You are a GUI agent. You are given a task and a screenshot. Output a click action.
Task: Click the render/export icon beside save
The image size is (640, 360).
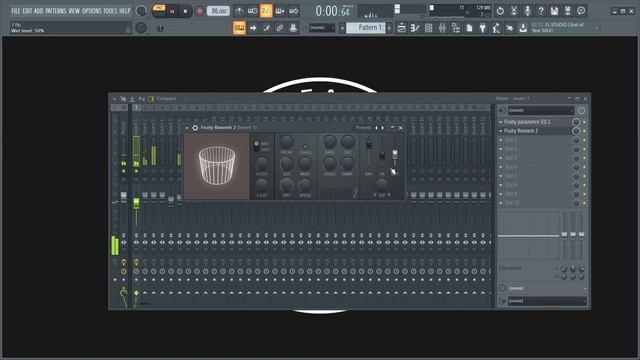(x=568, y=11)
